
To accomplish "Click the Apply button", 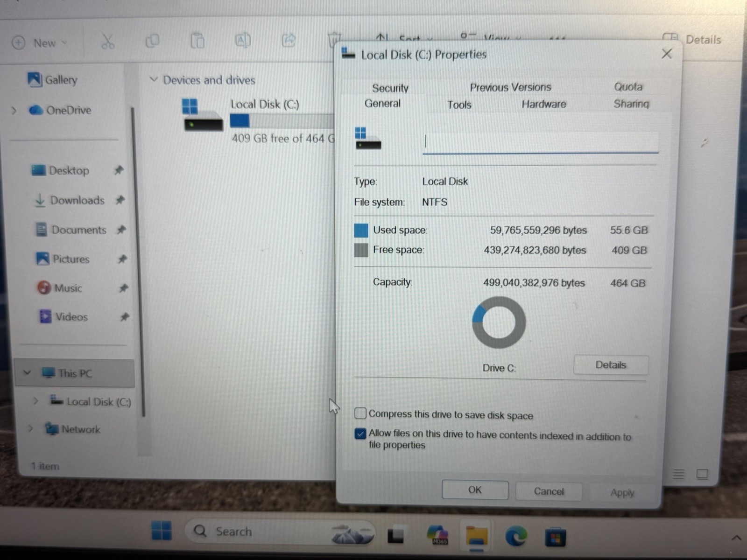I will click(x=622, y=493).
